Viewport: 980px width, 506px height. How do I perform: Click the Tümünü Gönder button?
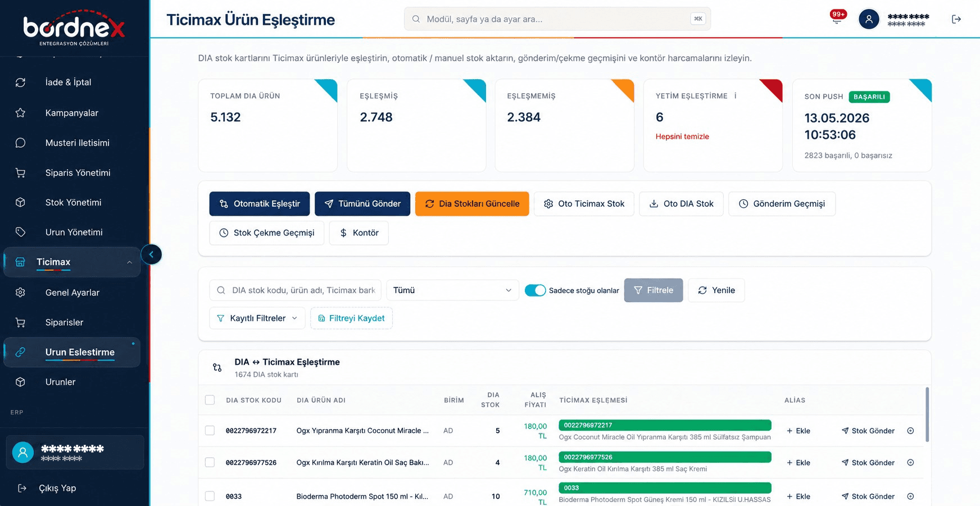coord(362,204)
